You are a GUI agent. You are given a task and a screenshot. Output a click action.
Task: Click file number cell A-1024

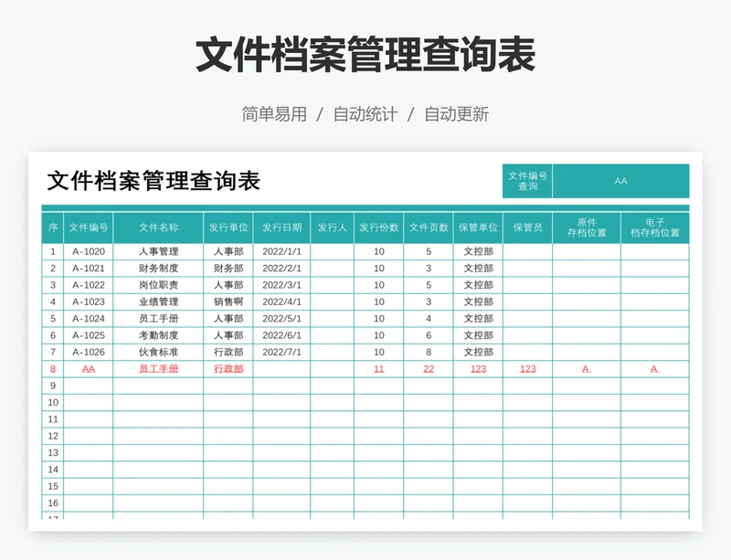click(89, 319)
